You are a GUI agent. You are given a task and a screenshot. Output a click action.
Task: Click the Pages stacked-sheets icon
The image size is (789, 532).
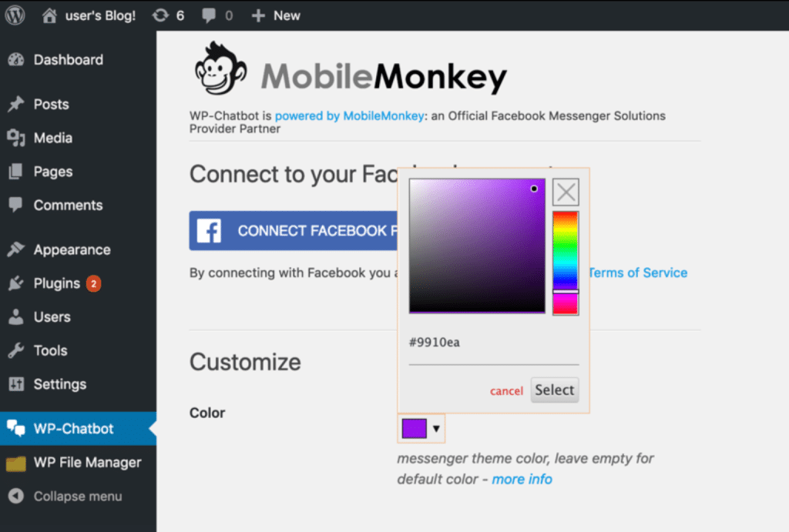pyautogui.click(x=15, y=172)
